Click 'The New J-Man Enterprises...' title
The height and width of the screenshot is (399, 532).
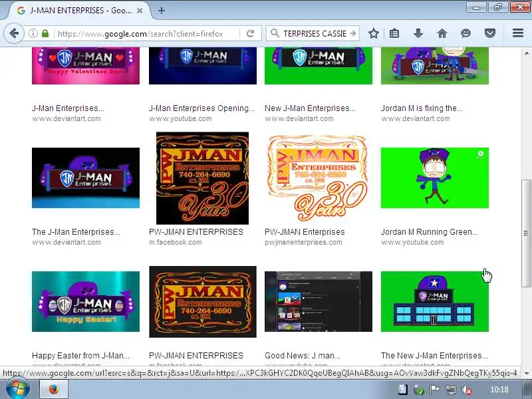click(434, 356)
